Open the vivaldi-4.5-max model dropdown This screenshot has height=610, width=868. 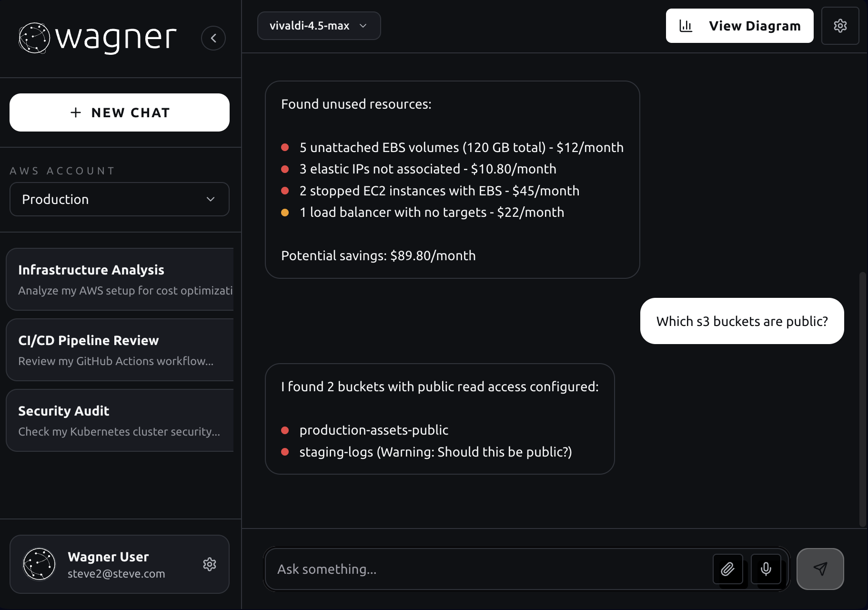[319, 26]
